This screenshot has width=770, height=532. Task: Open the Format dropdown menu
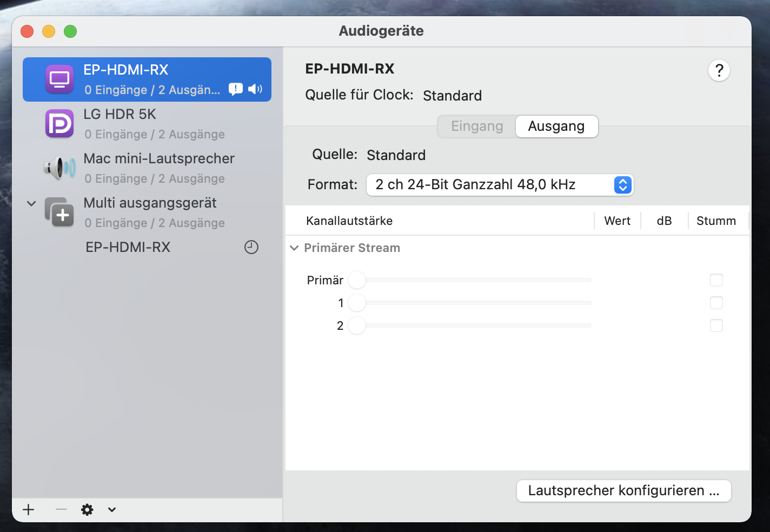tap(500, 185)
